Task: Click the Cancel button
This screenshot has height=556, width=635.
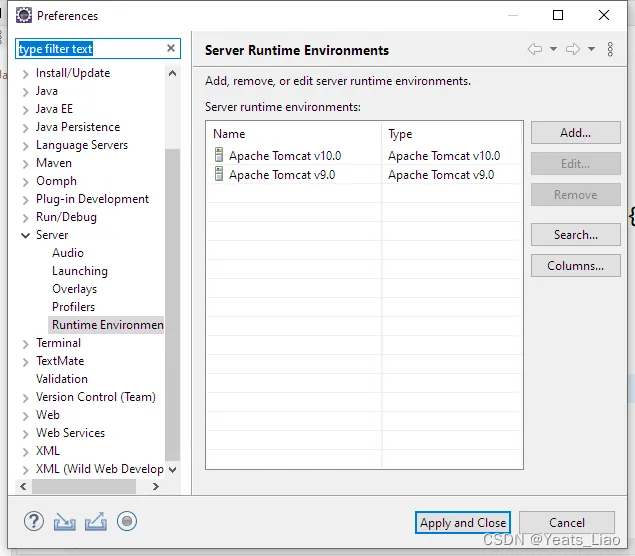Action: point(567,522)
